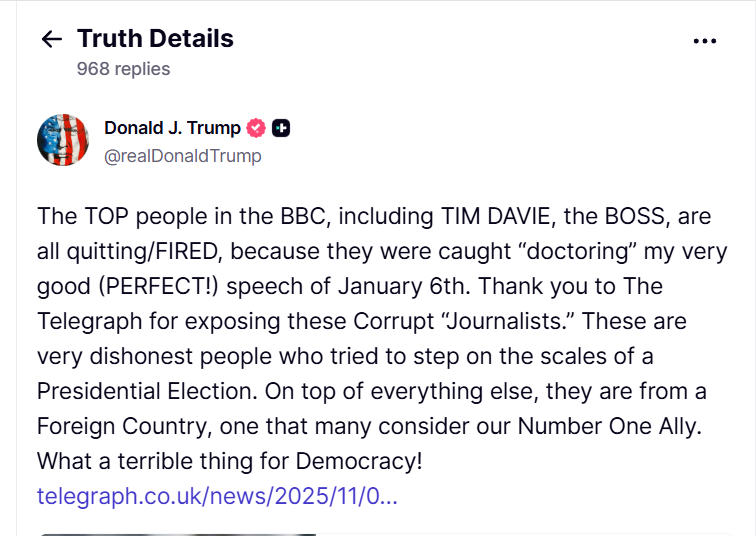Click the 968 replies count

coord(123,69)
